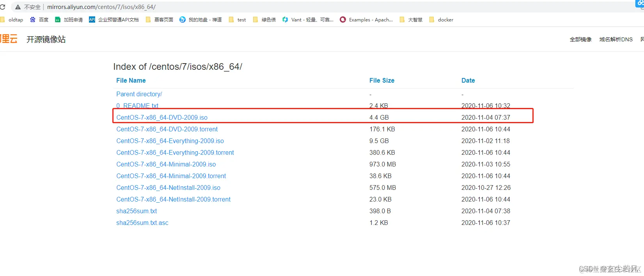
Task: Open the 大智慧 bookmark folder
Action: 411,19
